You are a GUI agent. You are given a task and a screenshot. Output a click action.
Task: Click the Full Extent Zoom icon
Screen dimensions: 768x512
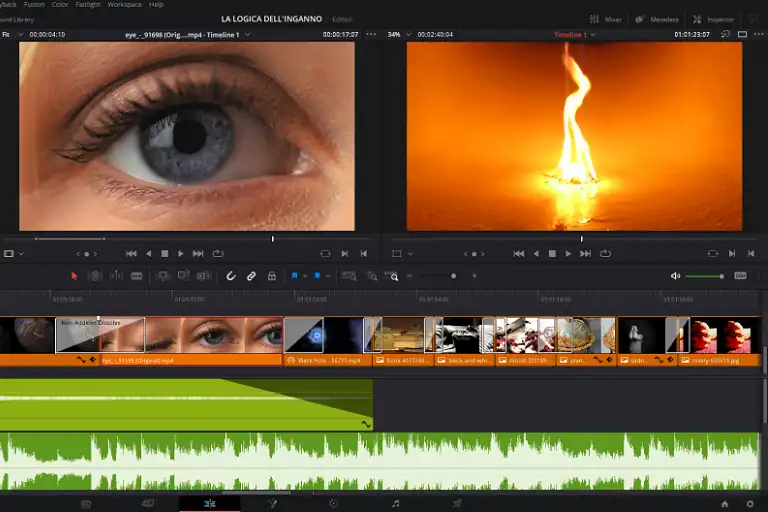pyautogui.click(x=349, y=276)
